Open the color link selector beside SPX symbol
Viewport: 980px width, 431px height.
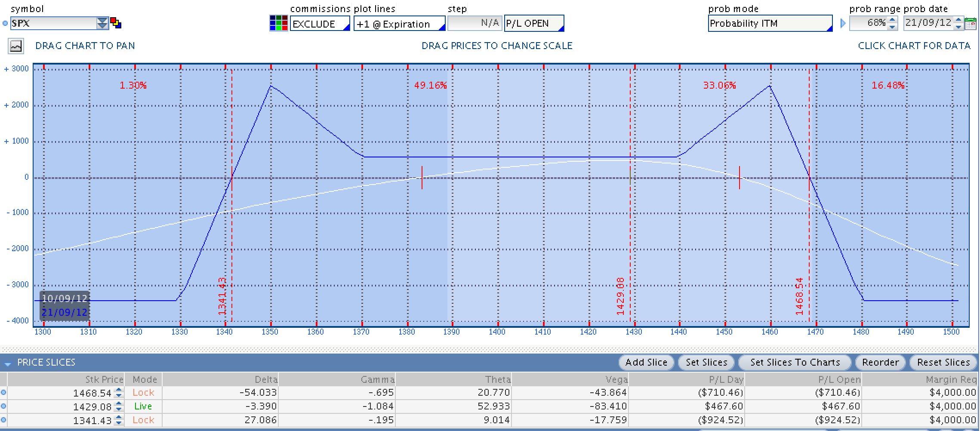point(116,23)
